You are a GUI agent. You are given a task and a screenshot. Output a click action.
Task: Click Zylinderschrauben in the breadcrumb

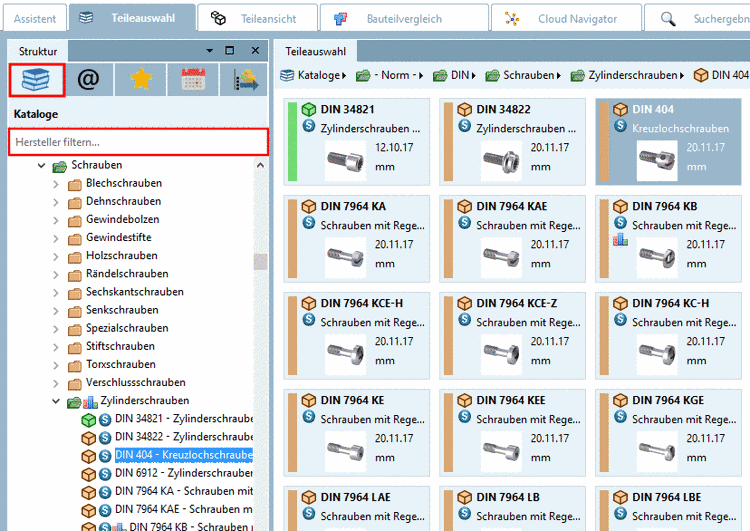tap(633, 76)
